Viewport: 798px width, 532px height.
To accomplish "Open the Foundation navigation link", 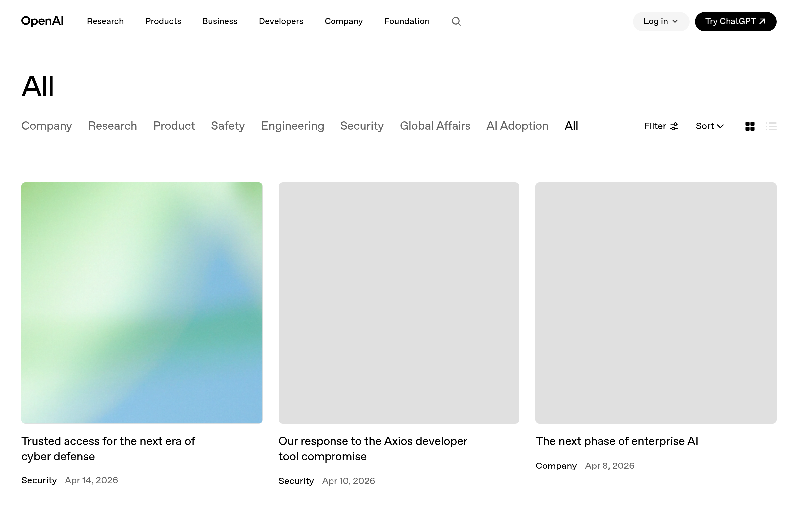I will 406,21.
